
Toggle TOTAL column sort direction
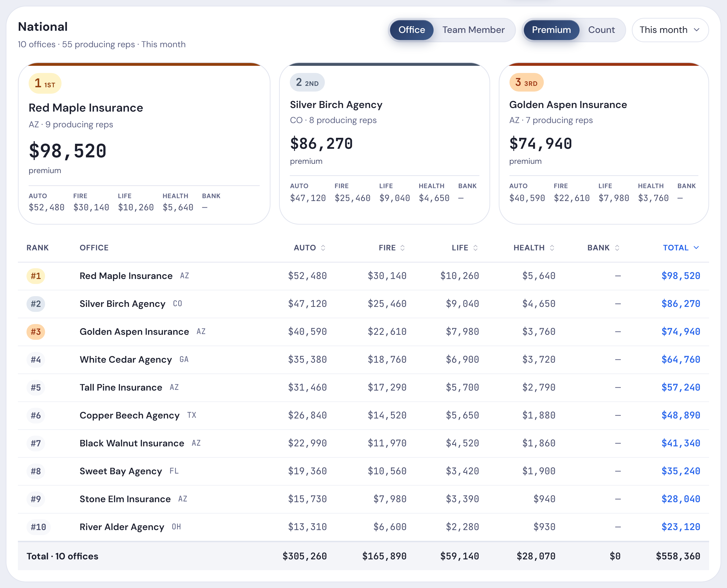coord(681,248)
